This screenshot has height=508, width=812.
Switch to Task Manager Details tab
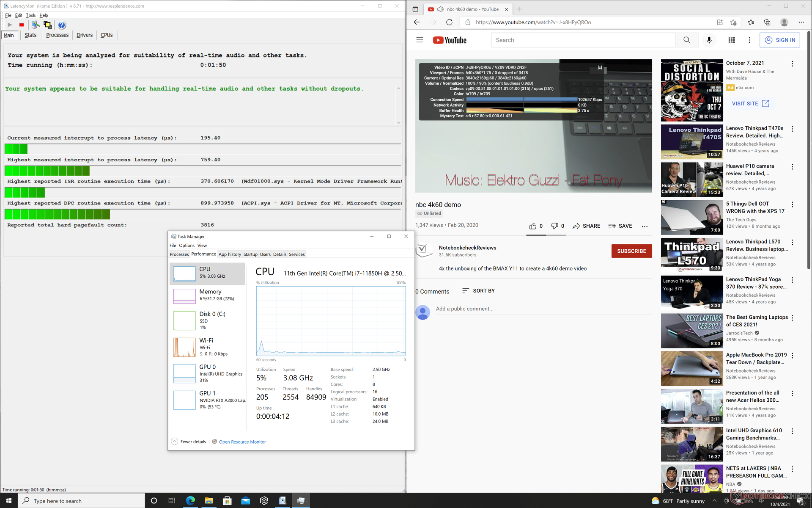(x=280, y=254)
